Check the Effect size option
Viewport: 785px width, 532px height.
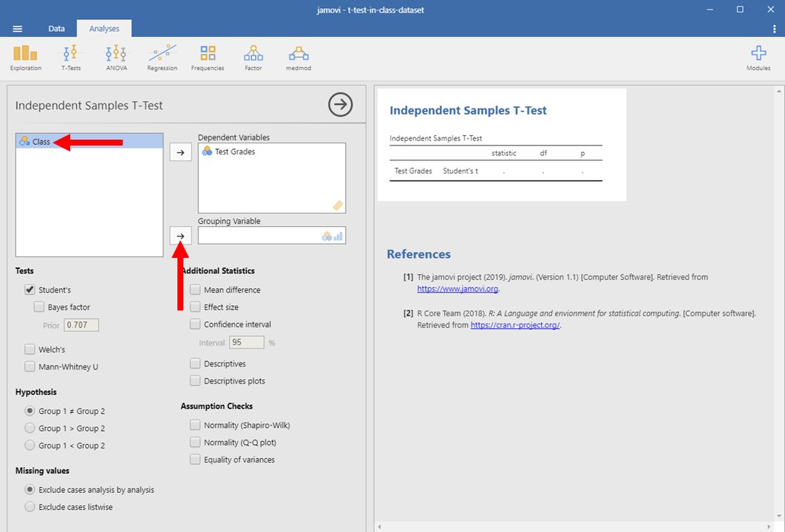195,307
